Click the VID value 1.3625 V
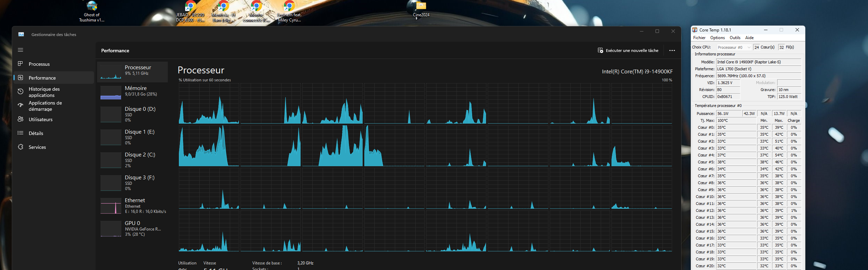 click(x=728, y=83)
